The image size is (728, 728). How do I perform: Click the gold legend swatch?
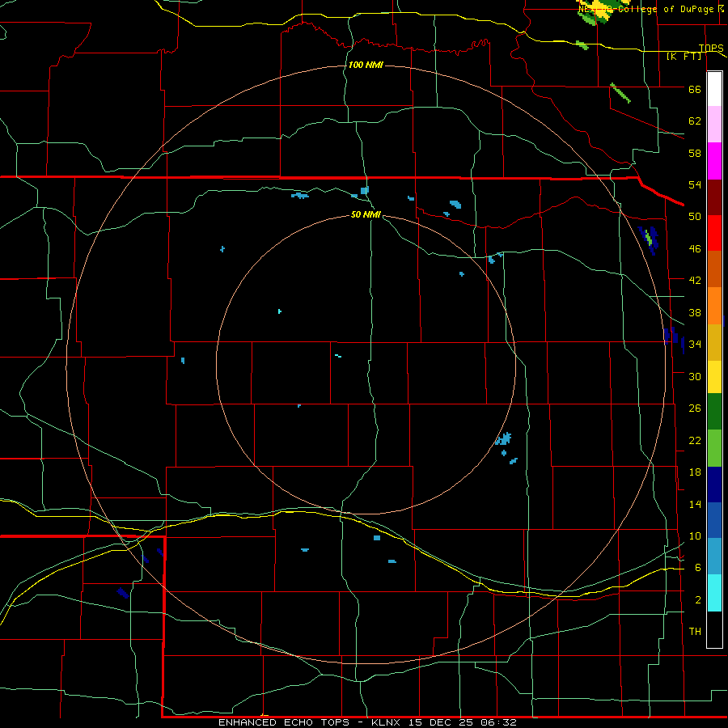pos(714,342)
